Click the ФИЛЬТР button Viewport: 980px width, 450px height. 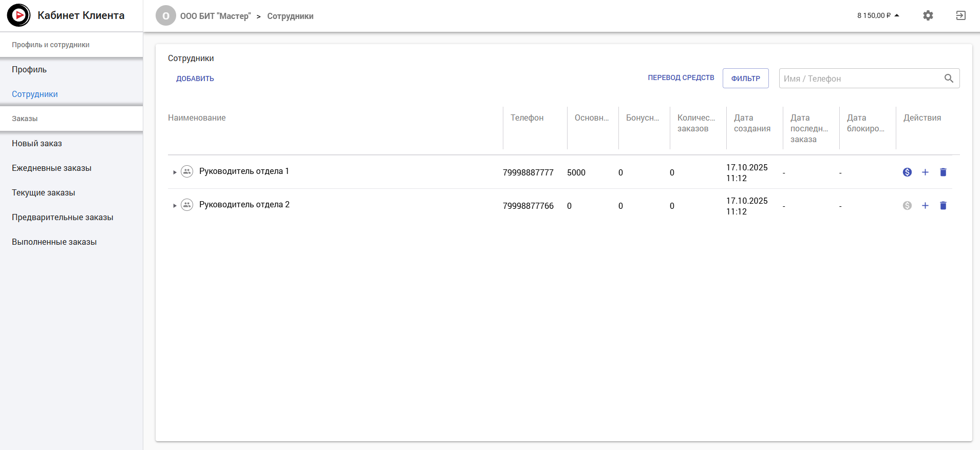745,79
